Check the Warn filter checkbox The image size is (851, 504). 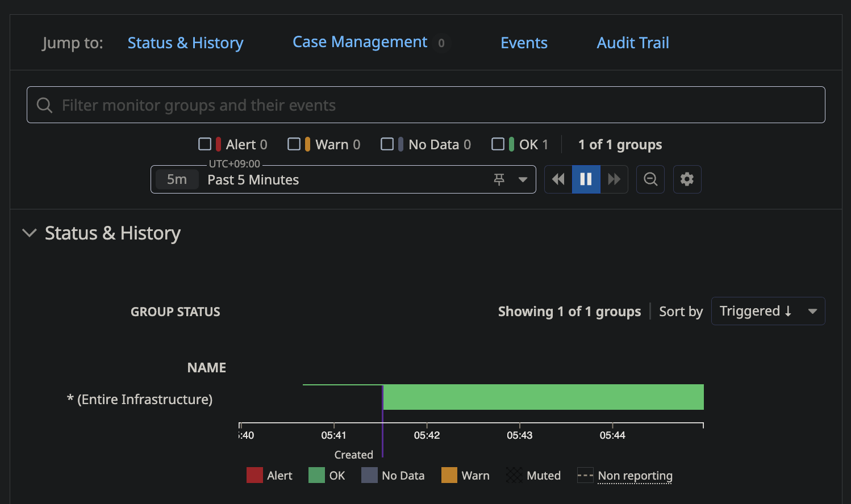click(295, 144)
